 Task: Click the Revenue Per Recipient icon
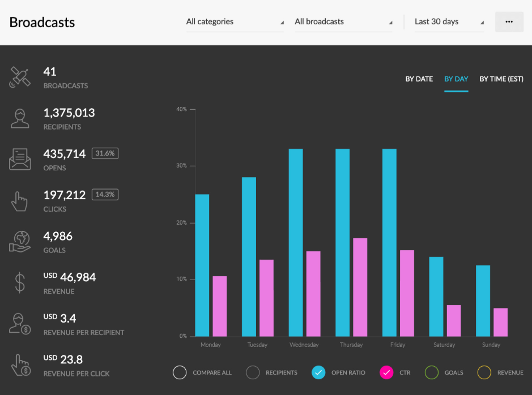pos(20,324)
